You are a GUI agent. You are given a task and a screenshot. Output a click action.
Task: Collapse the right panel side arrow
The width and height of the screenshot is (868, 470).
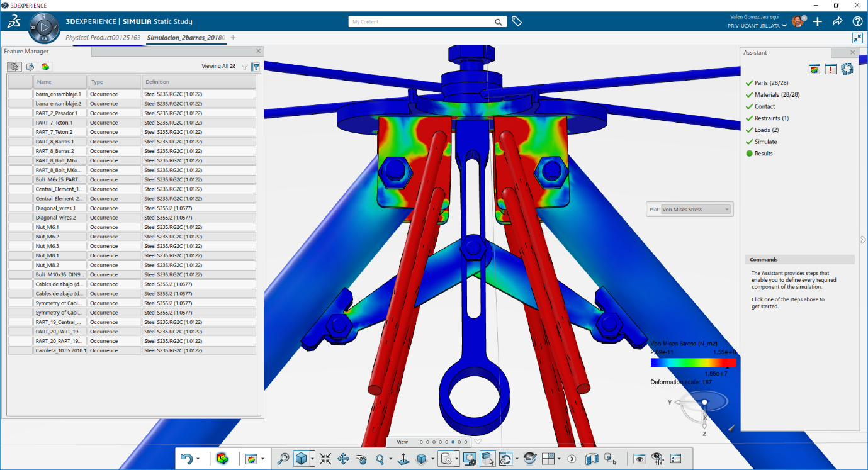(x=863, y=239)
